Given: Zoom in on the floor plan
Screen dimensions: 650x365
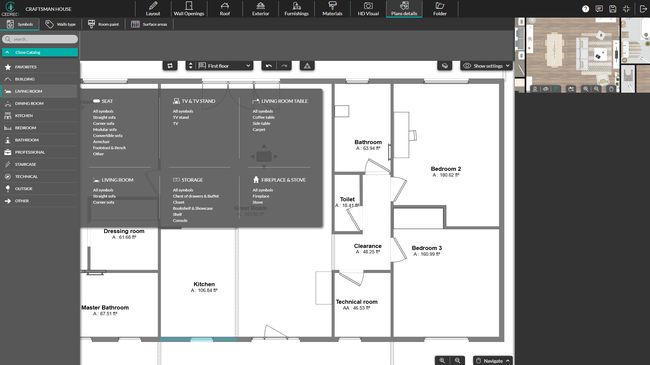Looking at the screenshot, I should [x=442, y=360].
